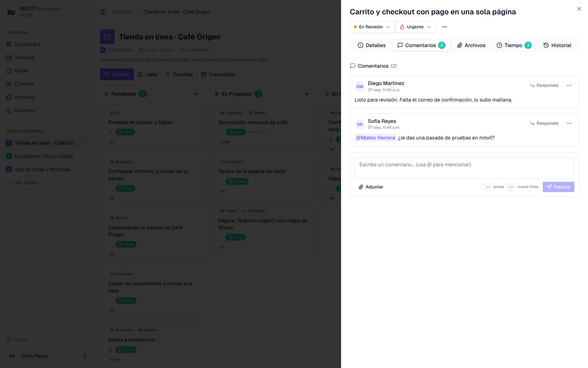The height and width of the screenshot is (368, 588).
Task: Open the Pruebas en celular y tablet card
Action: (x=153, y=128)
